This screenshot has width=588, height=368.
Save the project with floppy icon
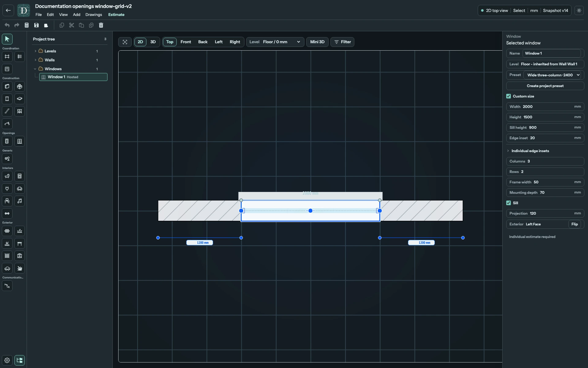[36, 25]
